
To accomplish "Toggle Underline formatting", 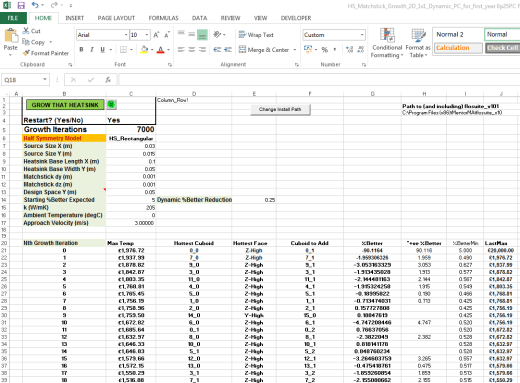I will [103, 50].
